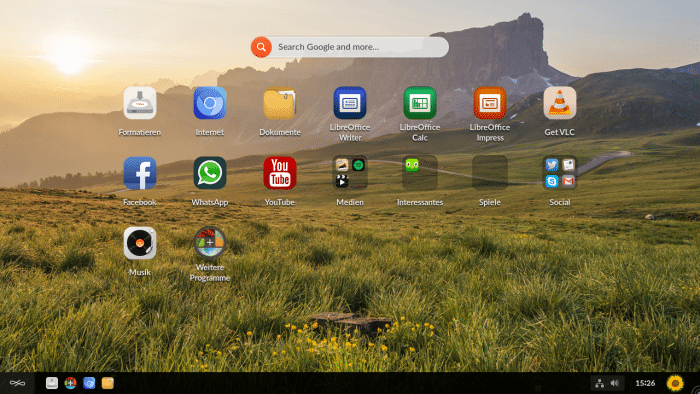Image resolution: width=700 pixels, height=394 pixels.
Task: Open the yellow folder icon in taskbar
Action: [108, 383]
